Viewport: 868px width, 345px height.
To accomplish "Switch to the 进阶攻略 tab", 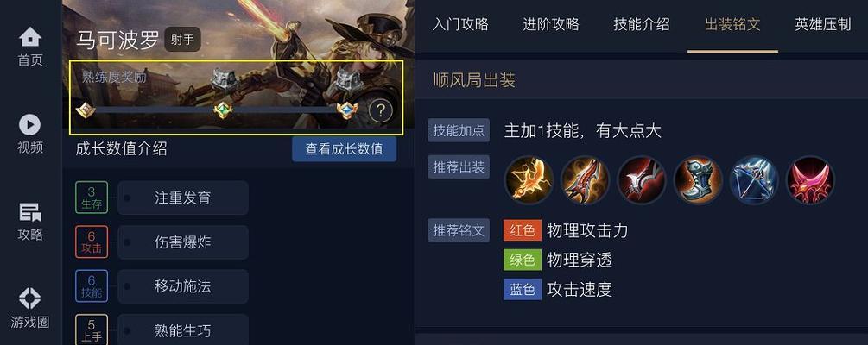I will click(551, 24).
